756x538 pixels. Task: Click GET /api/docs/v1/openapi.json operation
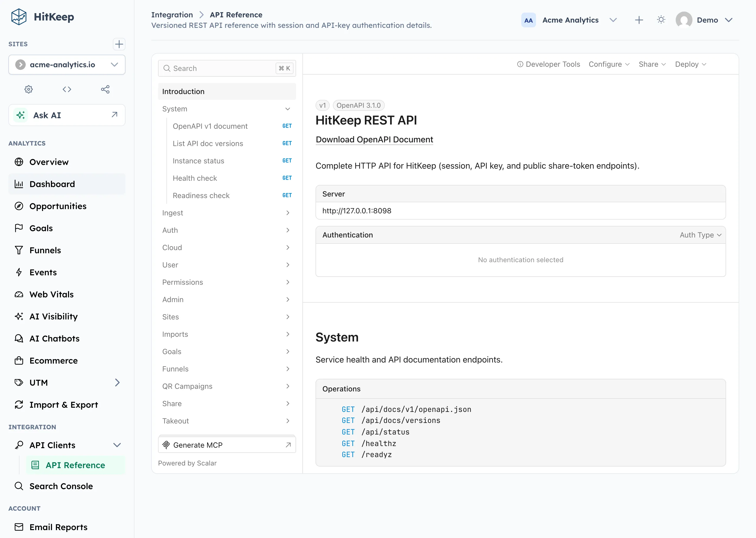[406, 410]
